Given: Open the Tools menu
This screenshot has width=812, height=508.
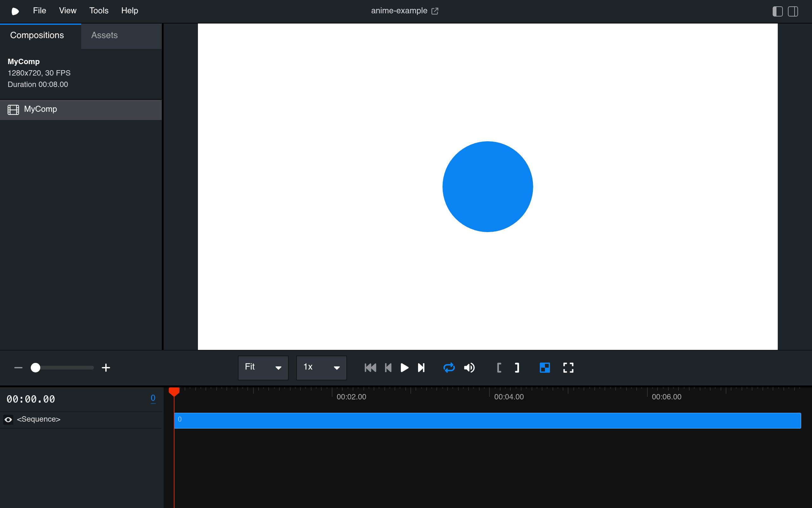Looking at the screenshot, I should point(99,11).
